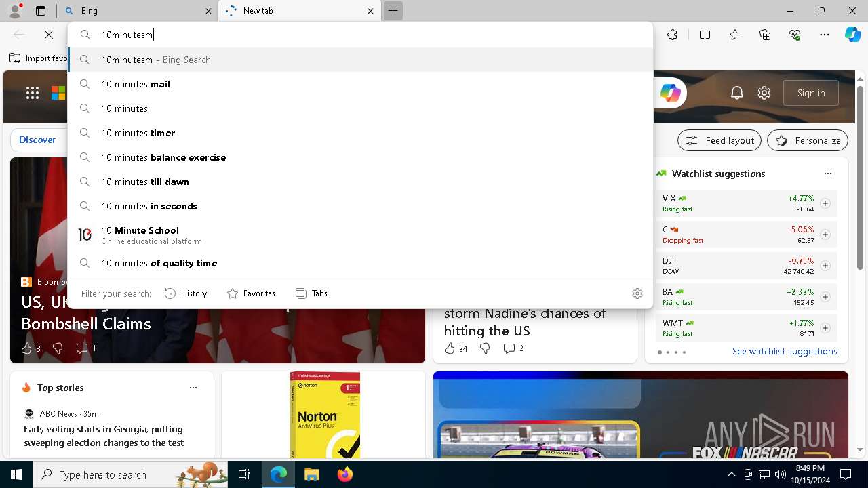Viewport: 868px width, 488px height.
Task: Select 10 Minute School suggestion
Action: [360, 235]
